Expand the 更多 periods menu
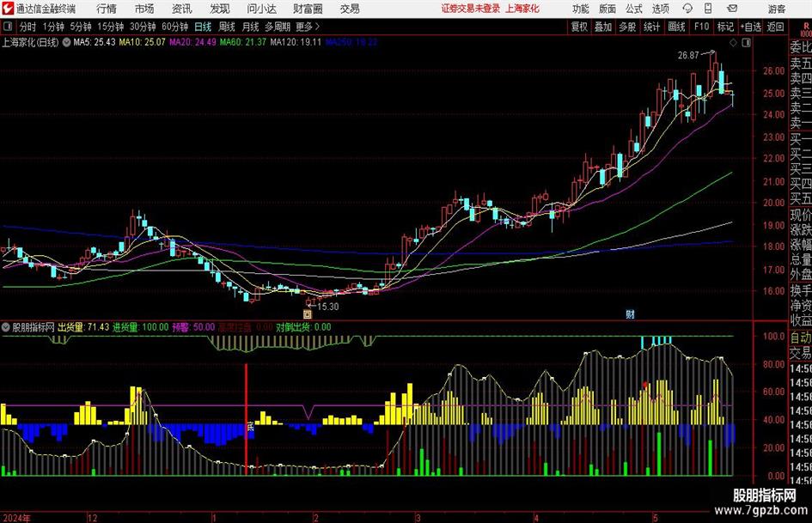812x523 pixels. coord(308,27)
